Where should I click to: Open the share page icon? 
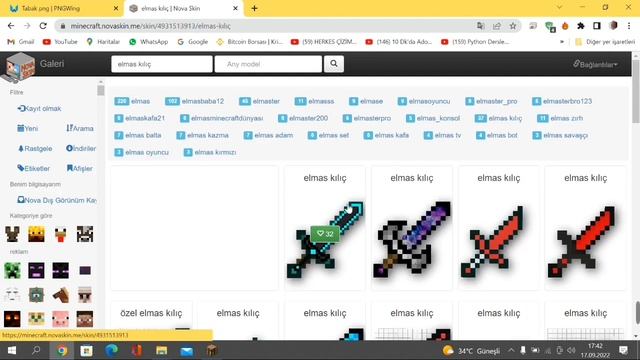[497, 26]
